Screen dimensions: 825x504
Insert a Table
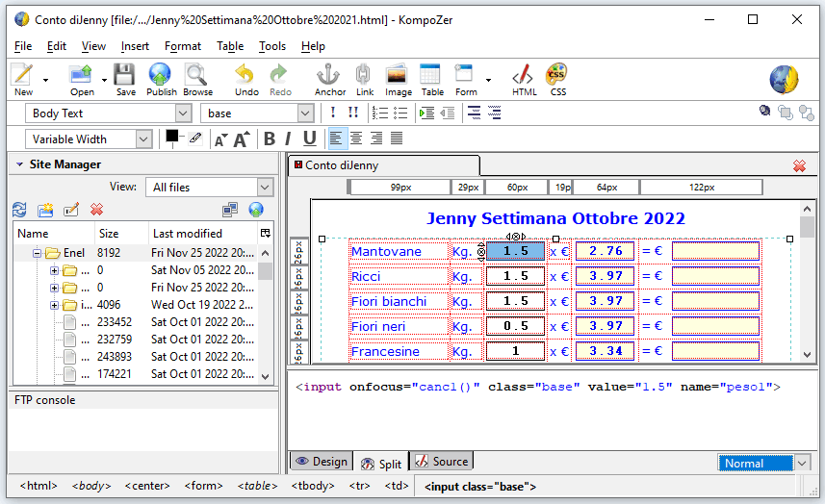pos(432,80)
